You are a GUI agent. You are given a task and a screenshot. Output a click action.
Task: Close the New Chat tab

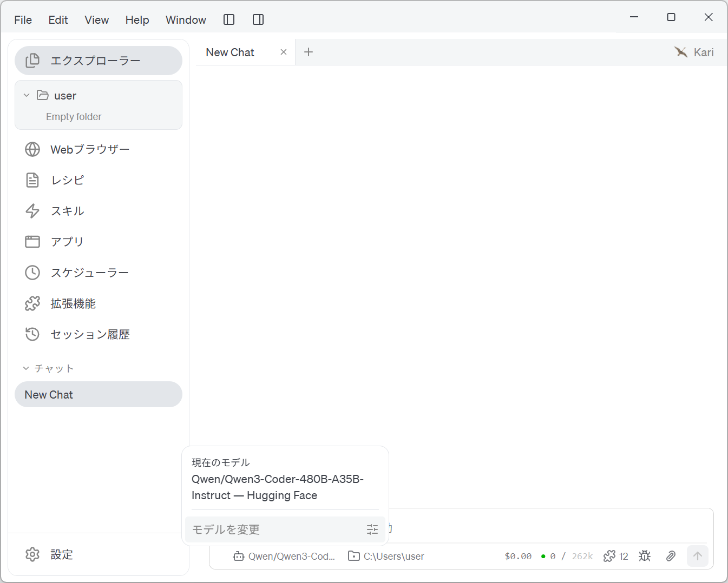click(x=284, y=52)
